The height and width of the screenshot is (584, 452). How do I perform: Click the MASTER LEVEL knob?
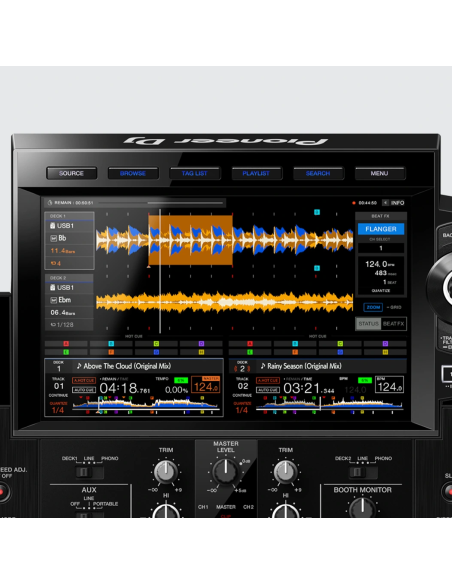tap(226, 471)
